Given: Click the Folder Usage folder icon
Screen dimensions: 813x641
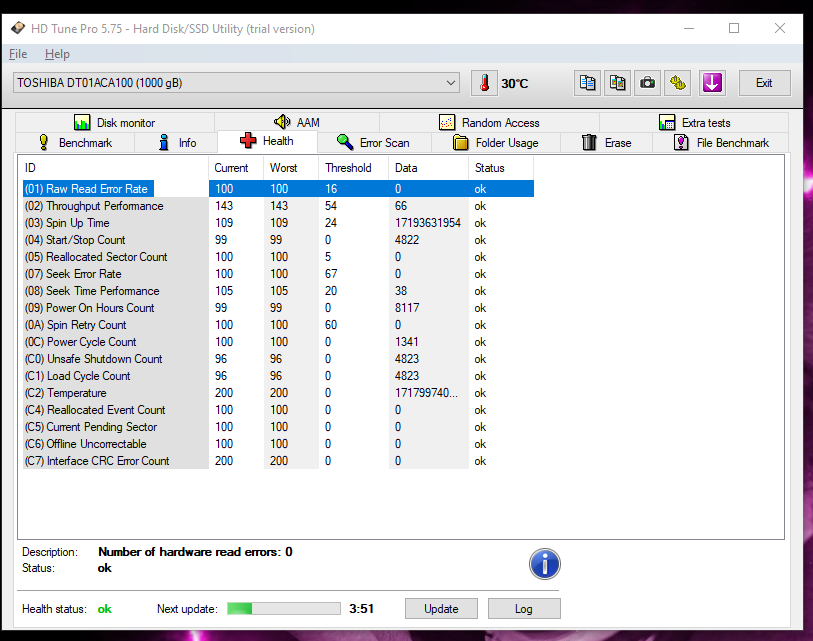Looking at the screenshot, I should click(460, 142).
